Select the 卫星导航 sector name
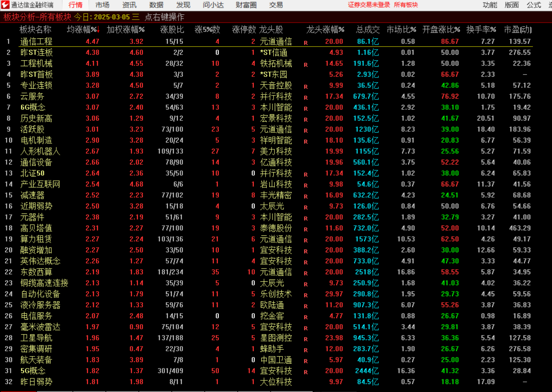 [x=36, y=338]
